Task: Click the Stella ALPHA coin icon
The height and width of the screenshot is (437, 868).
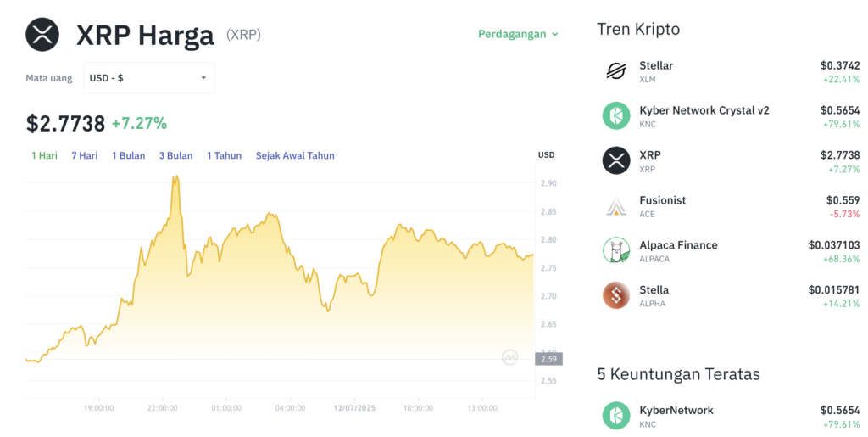Action: coord(616,295)
